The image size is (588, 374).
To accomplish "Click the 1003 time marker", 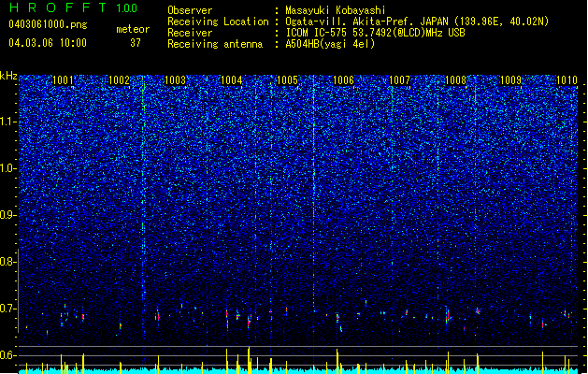I will coord(175,80).
